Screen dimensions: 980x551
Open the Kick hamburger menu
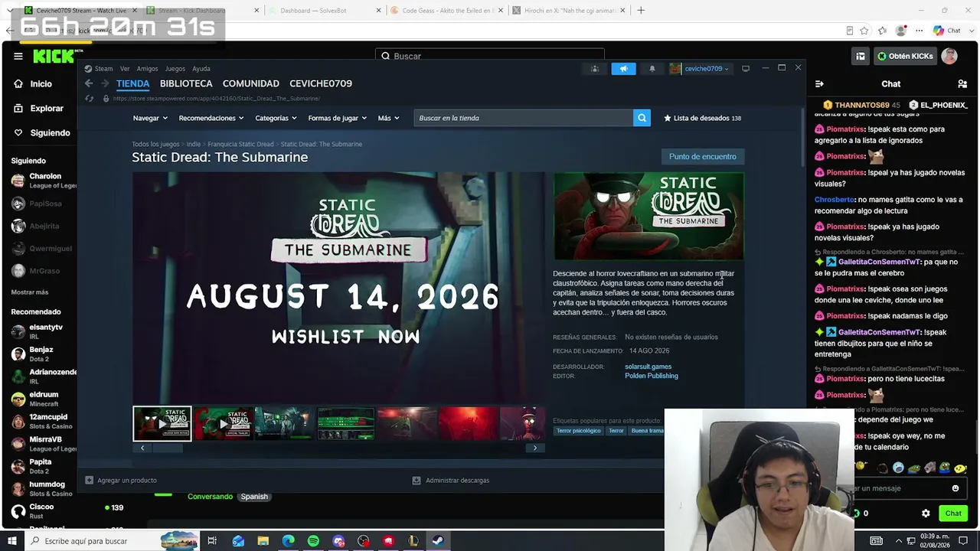[x=18, y=56]
